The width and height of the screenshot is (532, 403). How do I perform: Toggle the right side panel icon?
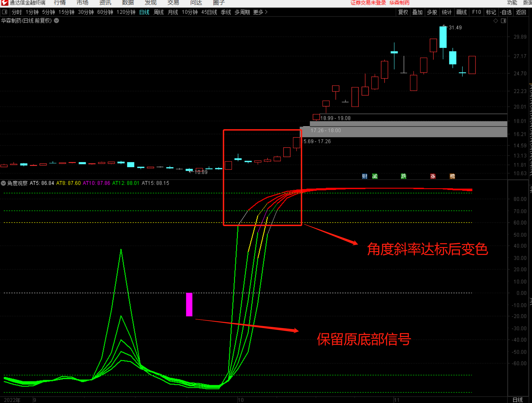tap(503, 21)
